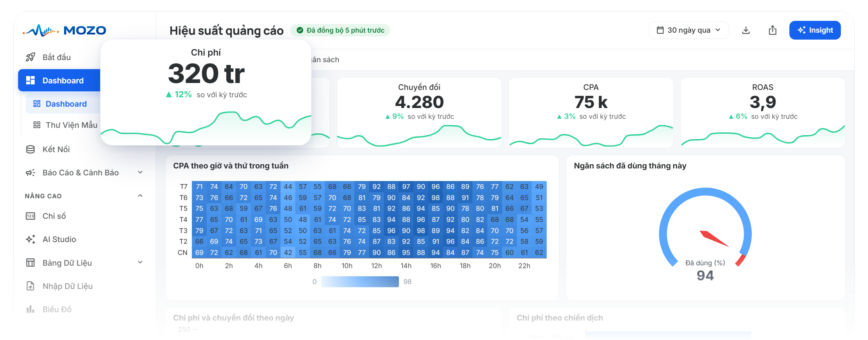The width and height of the screenshot is (868, 340).
Task: Open the 30 ngày qua date dropdown
Action: pos(689,30)
